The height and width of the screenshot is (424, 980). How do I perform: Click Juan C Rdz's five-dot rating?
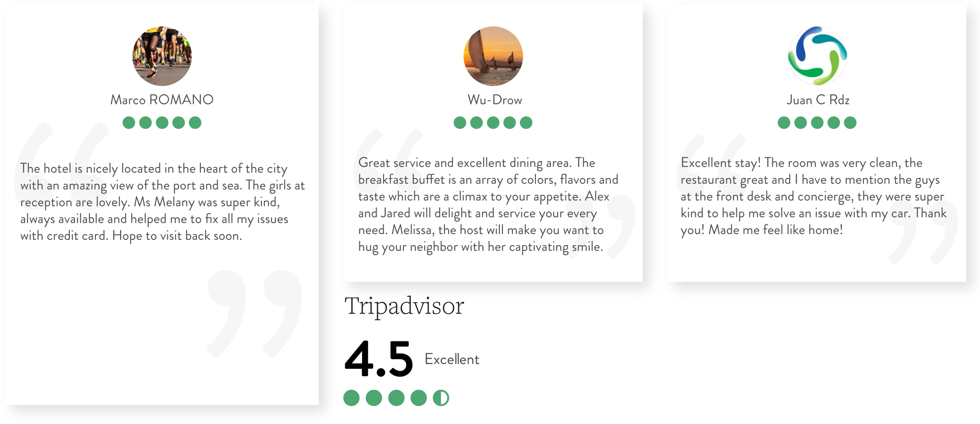tap(817, 123)
